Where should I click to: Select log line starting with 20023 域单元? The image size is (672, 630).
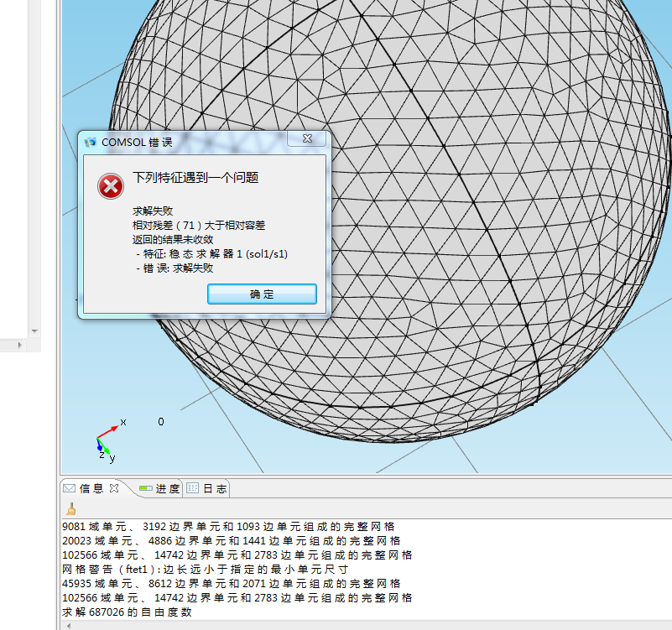(x=232, y=540)
